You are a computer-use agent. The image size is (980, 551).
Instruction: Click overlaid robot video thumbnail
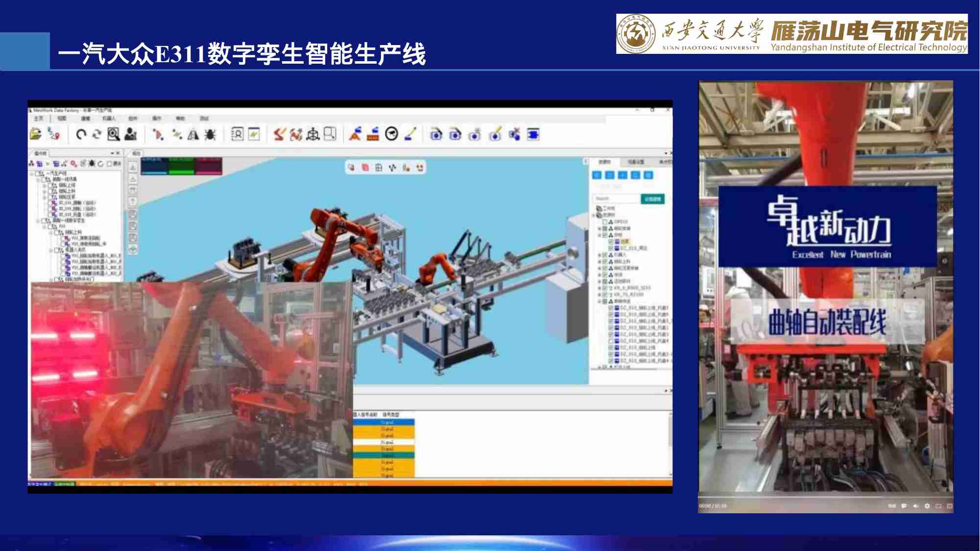coord(191,380)
